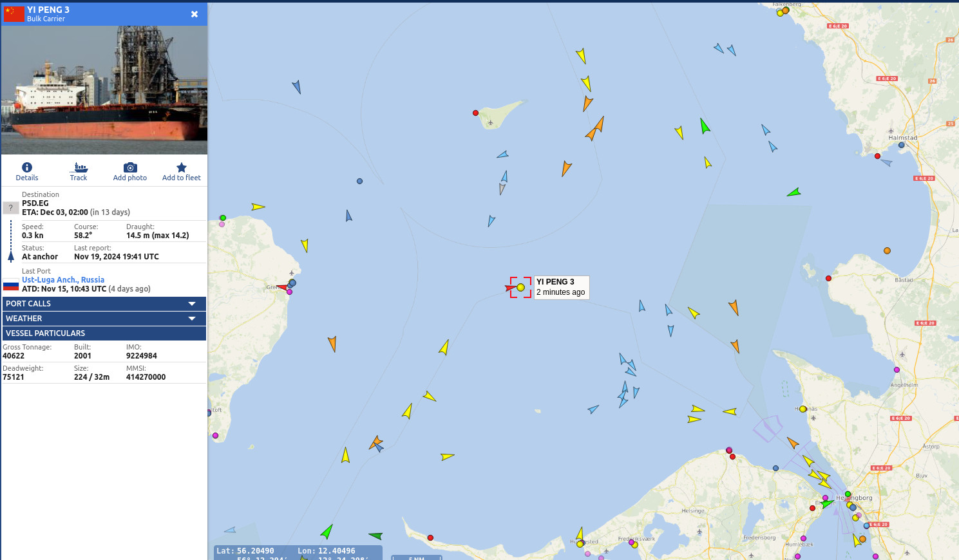Viewport: 959px width, 560px height.
Task: Add YI PENG 3 to fleet
Action: 182,172
